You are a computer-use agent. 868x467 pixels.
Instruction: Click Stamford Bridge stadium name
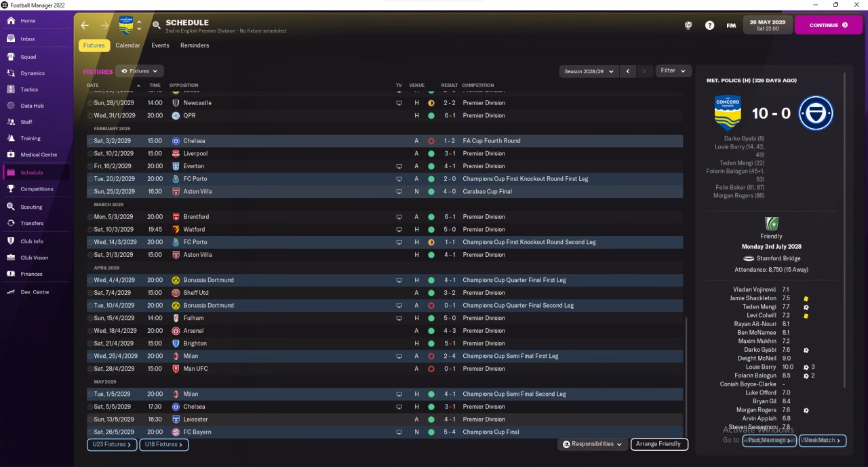[x=778, y=259]
